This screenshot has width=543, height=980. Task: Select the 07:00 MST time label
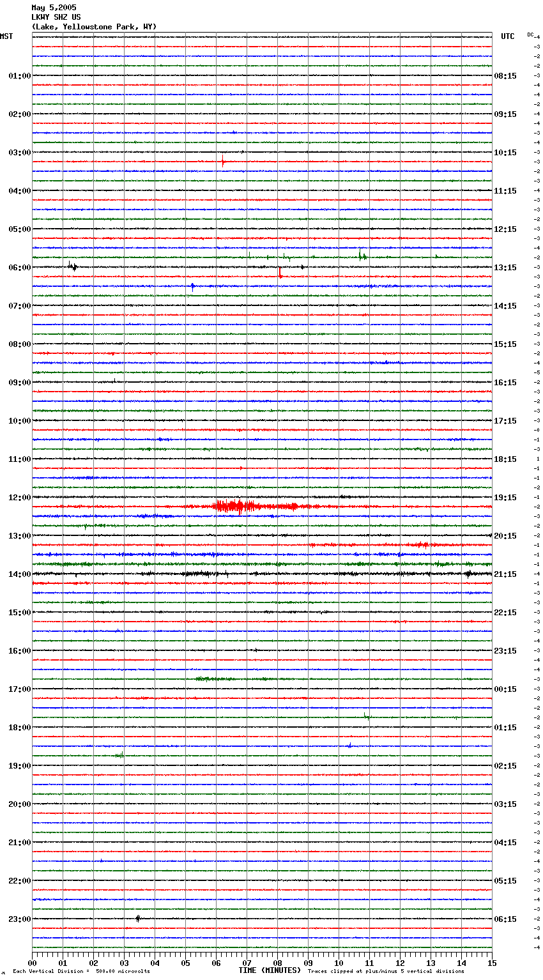click(x=20, y=306)
